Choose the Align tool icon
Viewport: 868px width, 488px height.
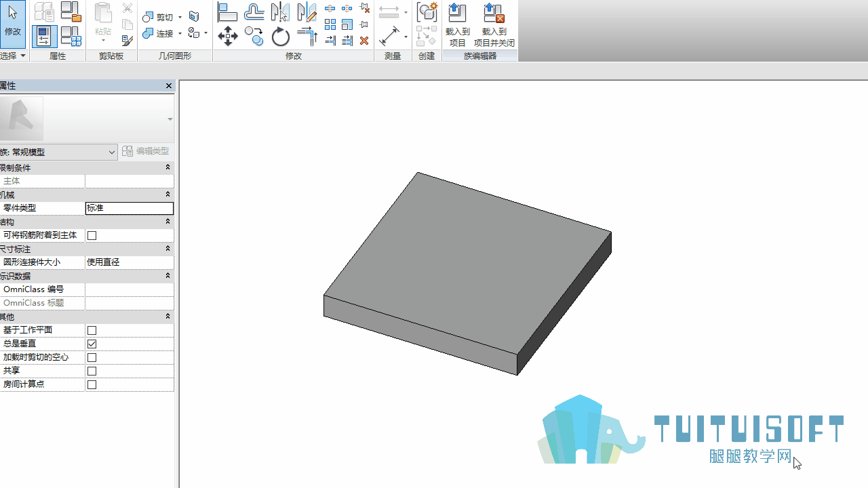[228, 12]
